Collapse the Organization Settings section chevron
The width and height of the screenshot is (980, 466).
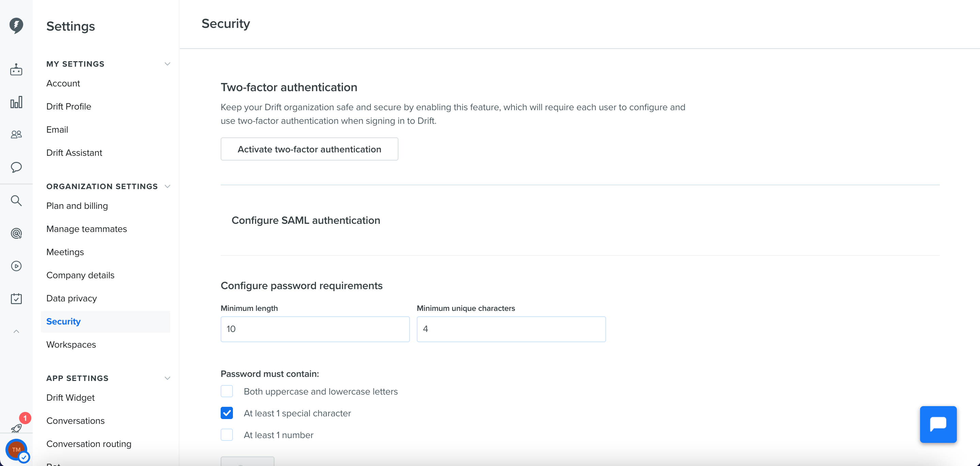click(x=168, y=186)
